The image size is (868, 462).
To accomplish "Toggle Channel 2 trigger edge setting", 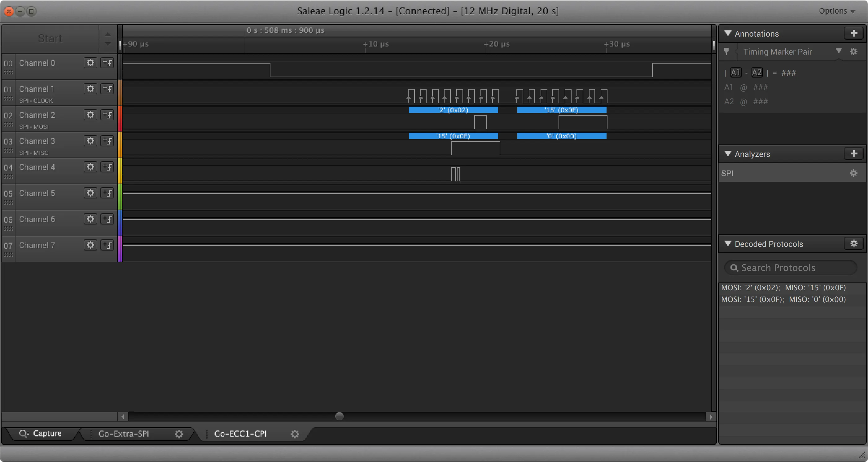I will [x=107, y=115].
